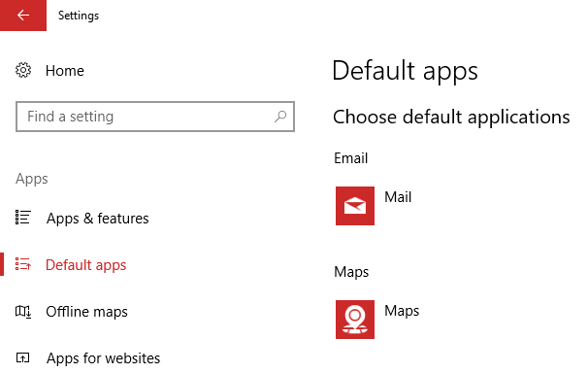Click the Default apps page heading
Image resolution: width=588 pixels, height=373 pixels.
[x=405, y=71]
